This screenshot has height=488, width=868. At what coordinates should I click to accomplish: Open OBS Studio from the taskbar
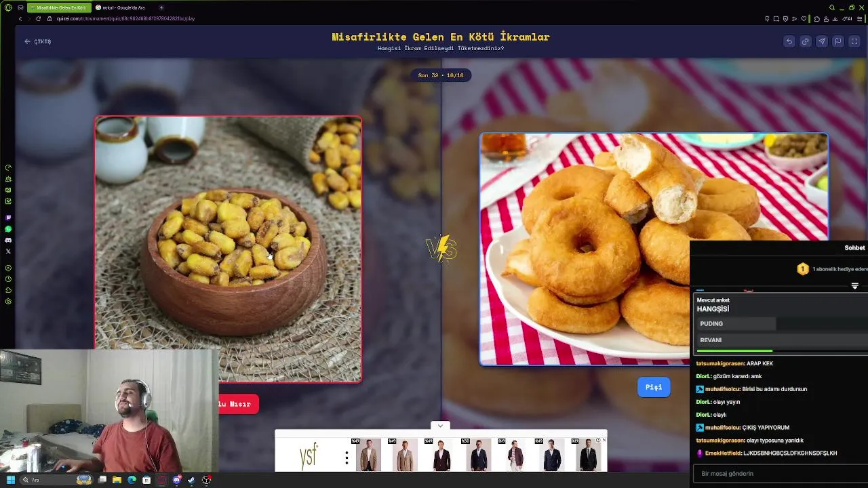tap(207, 480)
